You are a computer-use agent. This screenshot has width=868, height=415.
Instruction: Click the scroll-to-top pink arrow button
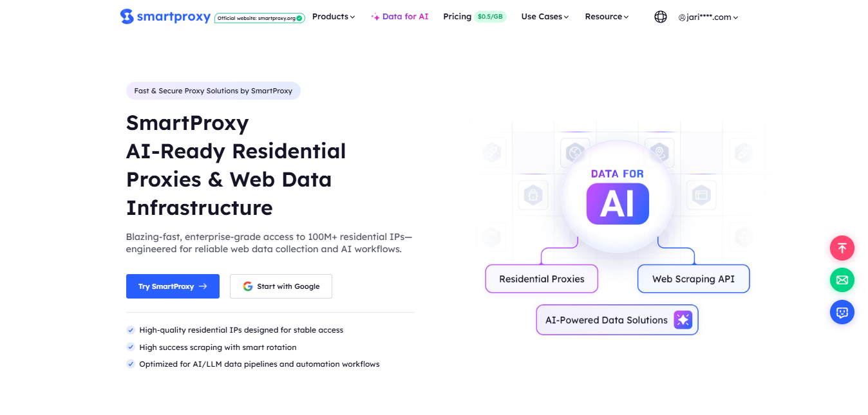coord(842,248)
